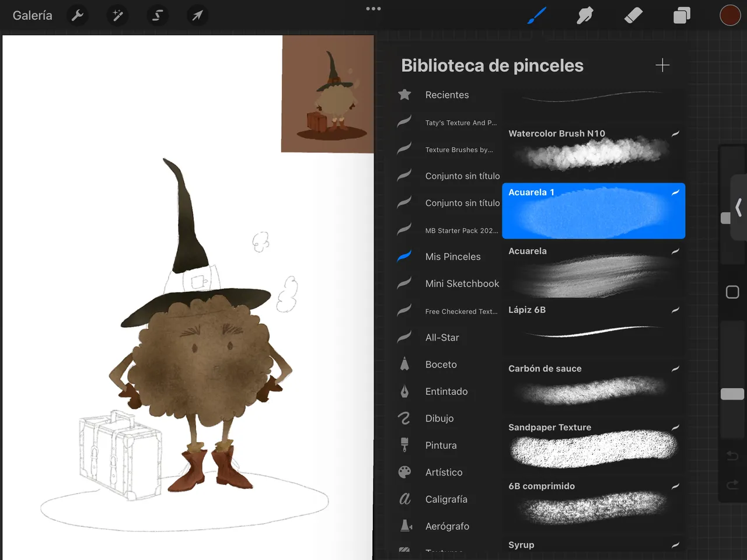
Task: Select the Eraser tool
Action: pos(633,15)
